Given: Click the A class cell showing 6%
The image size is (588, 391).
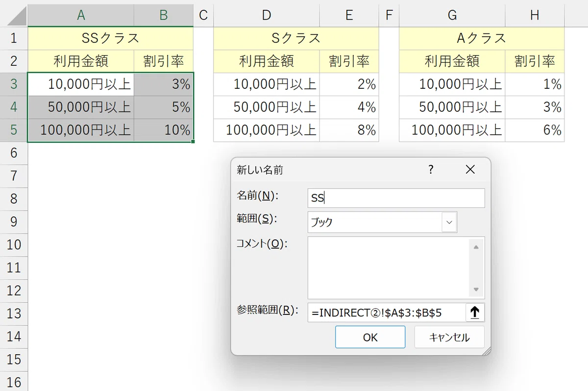Looking at the screenshot, I should [535, 130].
